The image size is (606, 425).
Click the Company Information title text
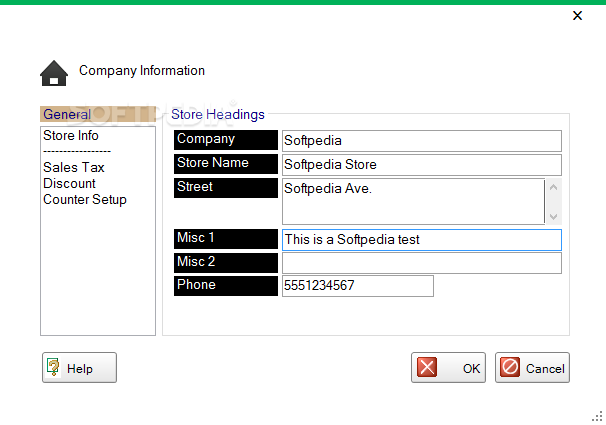[x=142, y=71]
